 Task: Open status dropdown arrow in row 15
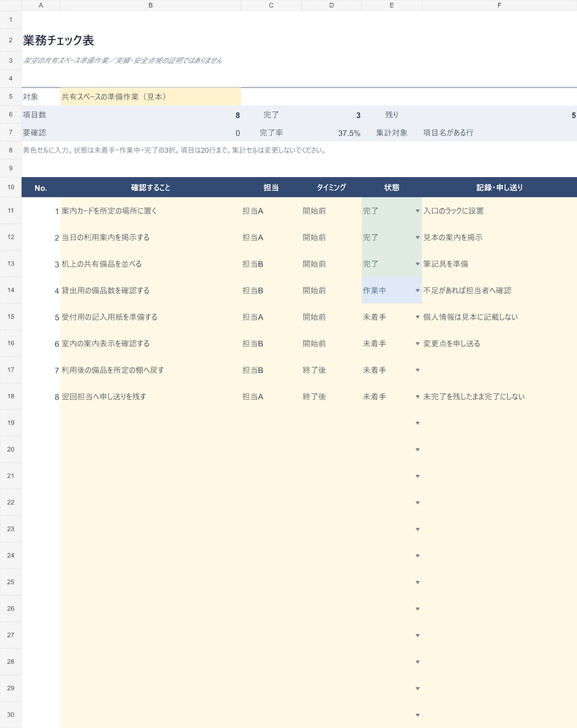[x=418, y=317]
